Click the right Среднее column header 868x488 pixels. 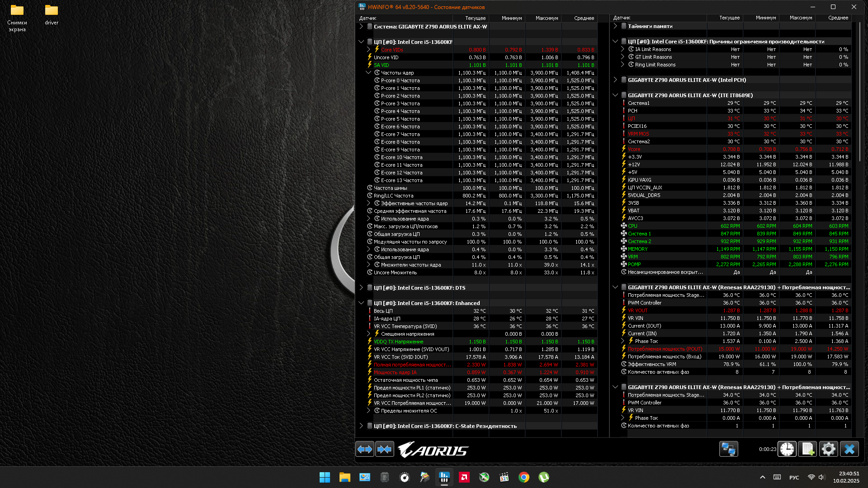click(x=838, y=18)
